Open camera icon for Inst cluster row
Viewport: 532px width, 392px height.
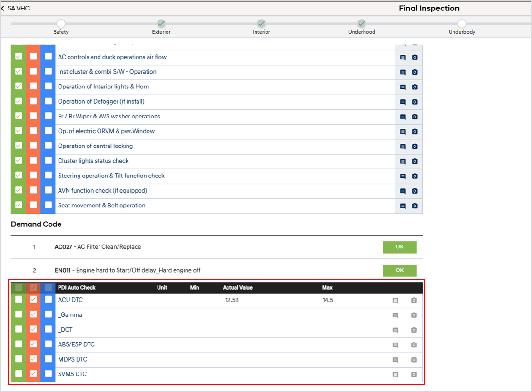[x=414, y=72]
